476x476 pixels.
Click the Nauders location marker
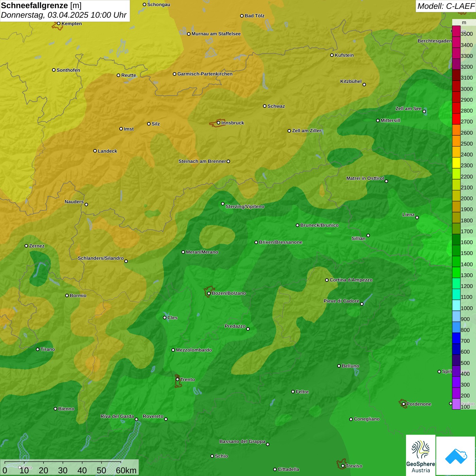pyautogui.click(x=86, y=205)
